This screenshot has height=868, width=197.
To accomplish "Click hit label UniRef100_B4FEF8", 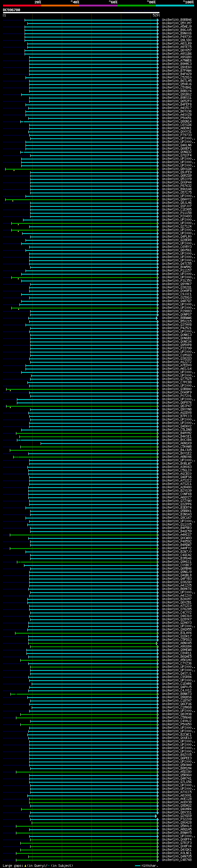I will [177, 105].
